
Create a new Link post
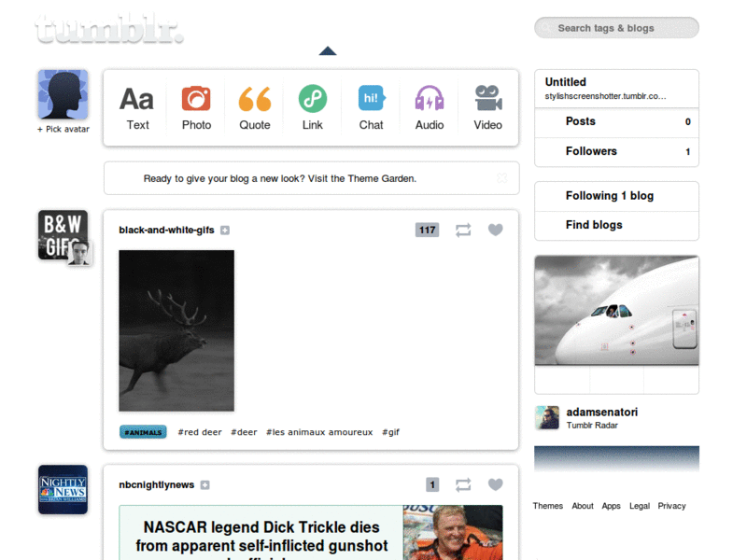pyautogui.click(x=313, y=107)
